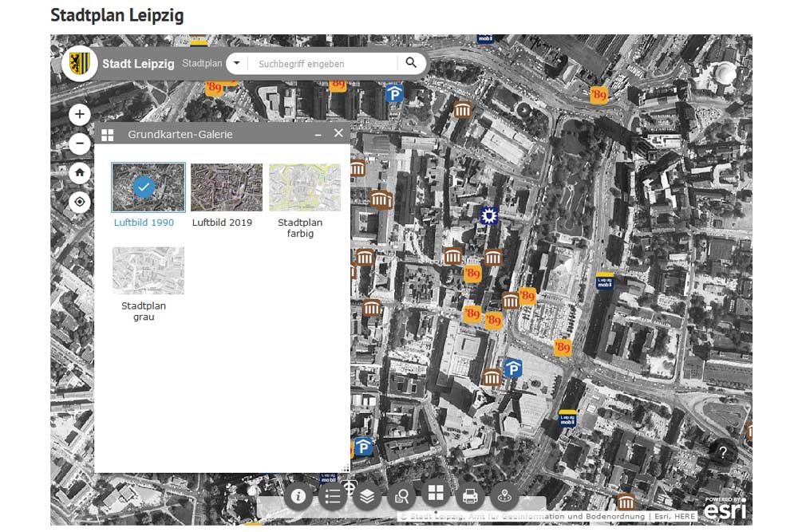The width and height of the screenshot is (798, 532).
Task: Show the map legend icon
Action: [x=333, y=495]
